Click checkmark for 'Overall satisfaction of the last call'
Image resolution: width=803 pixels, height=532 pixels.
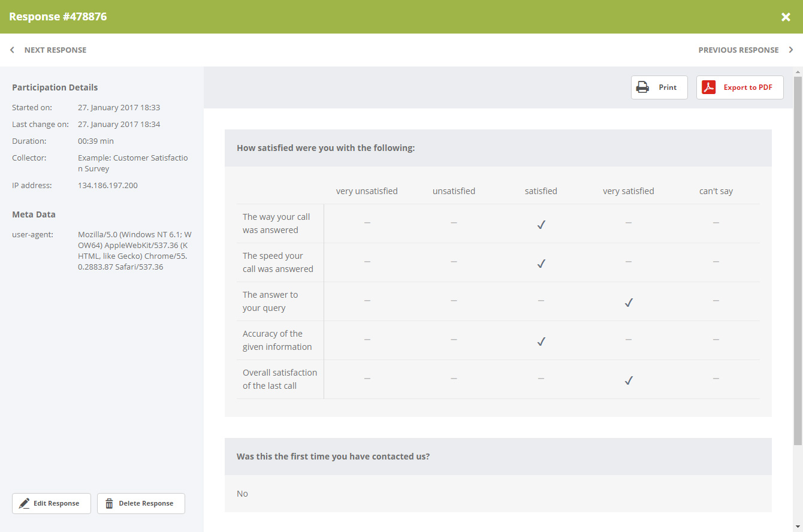pos(629,380)
